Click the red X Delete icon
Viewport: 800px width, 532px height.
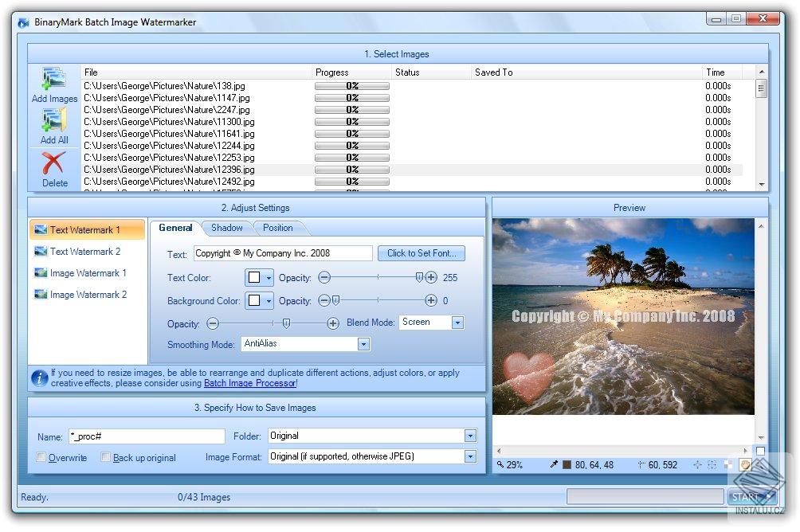[53, 163]
